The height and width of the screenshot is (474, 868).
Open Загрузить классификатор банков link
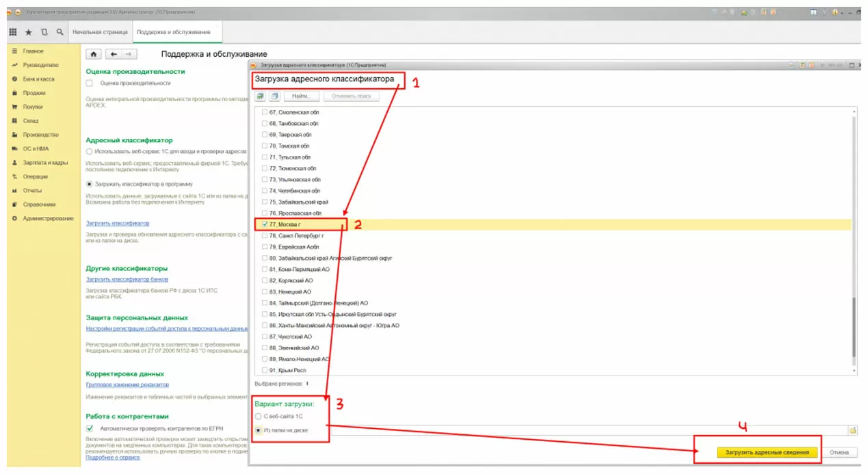point(127,279)
